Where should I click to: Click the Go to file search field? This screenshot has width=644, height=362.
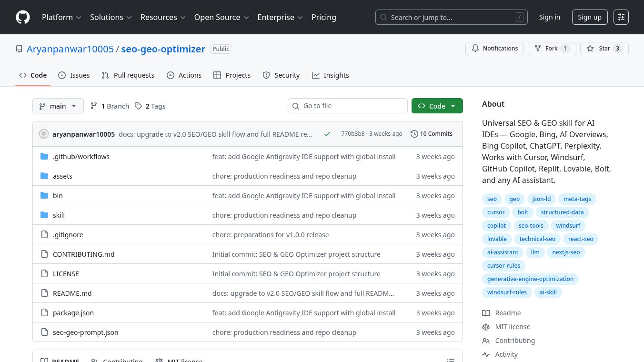(348, 106)
